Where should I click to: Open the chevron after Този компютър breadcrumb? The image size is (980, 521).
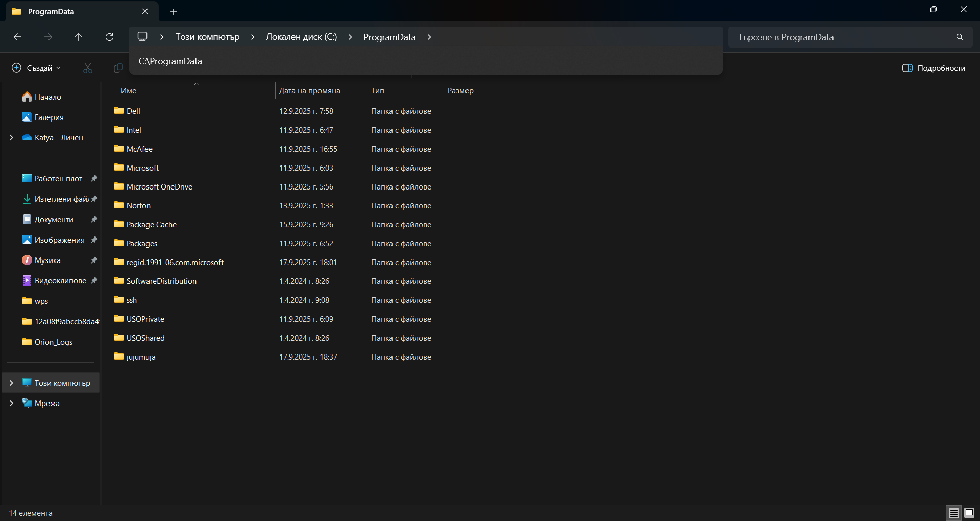(x=253, y=37)
